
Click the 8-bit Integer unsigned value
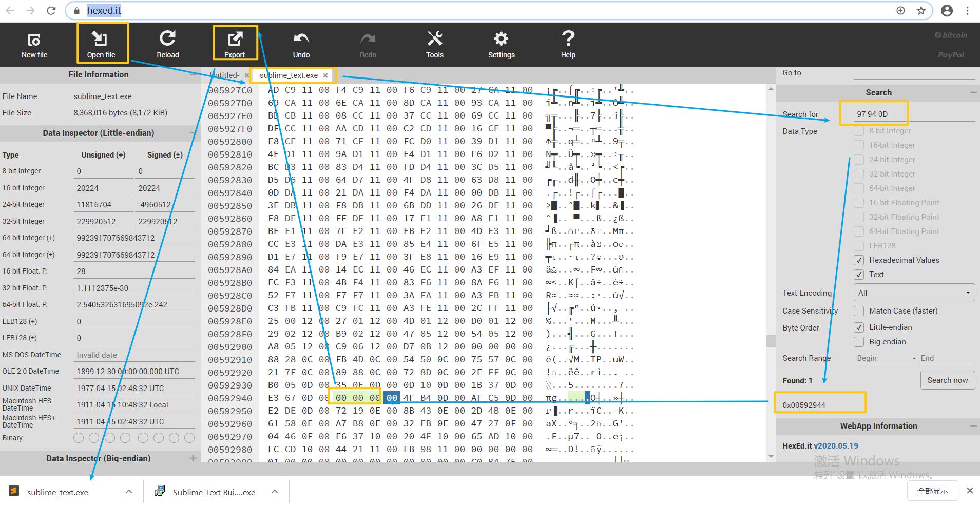[103, 171]
